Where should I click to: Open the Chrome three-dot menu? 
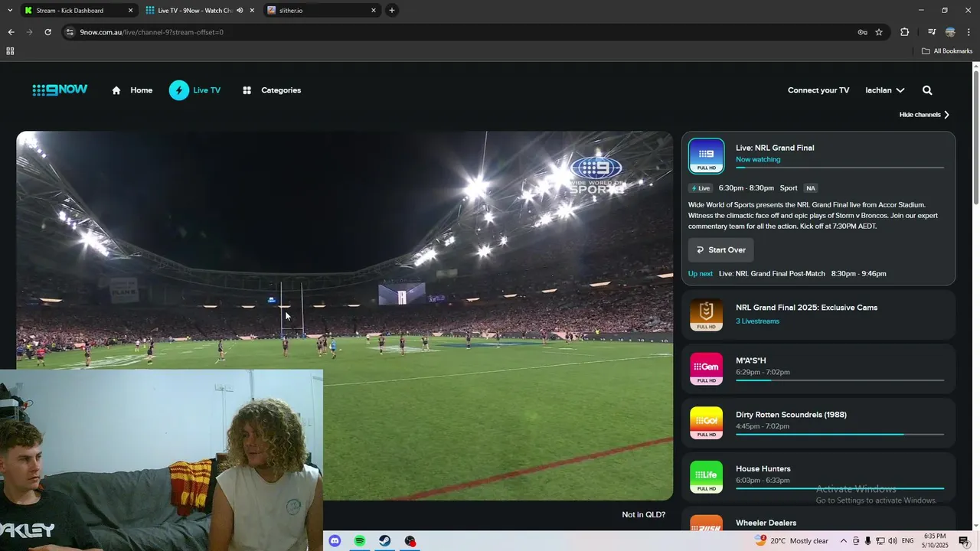969,32
